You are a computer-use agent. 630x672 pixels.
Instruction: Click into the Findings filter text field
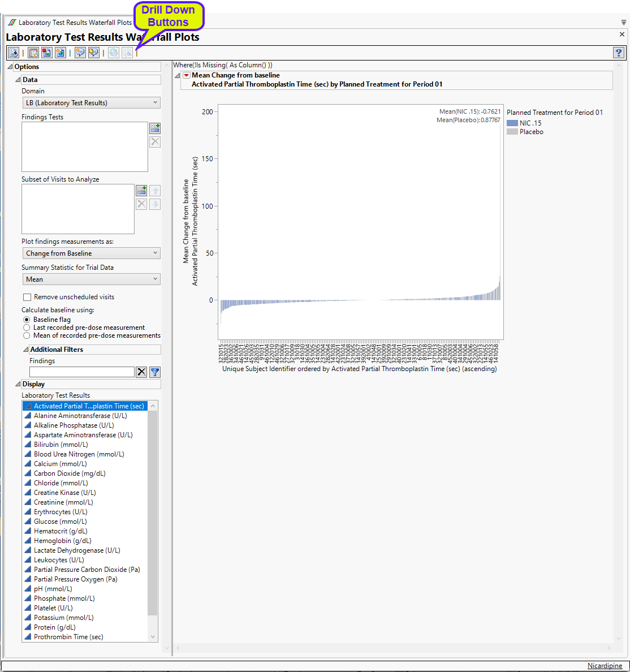(x=82, y=372)
